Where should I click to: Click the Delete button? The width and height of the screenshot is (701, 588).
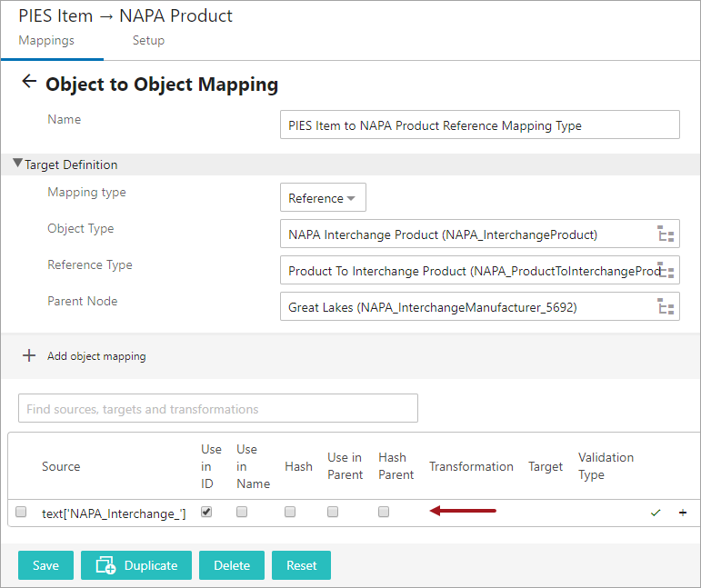tap(232, 565)
